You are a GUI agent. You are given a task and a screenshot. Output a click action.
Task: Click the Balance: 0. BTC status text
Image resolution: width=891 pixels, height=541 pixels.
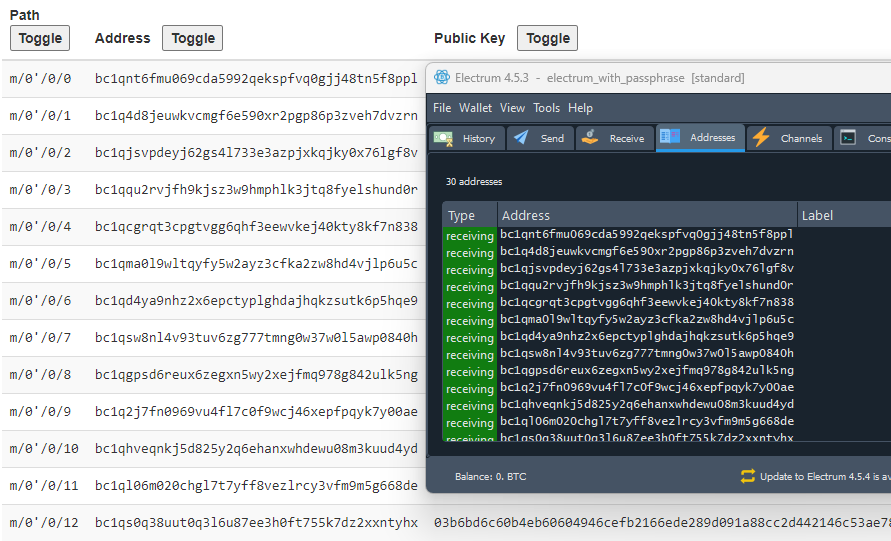tap(490, 477)
